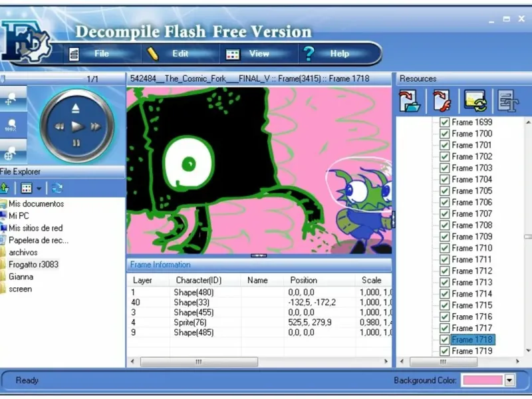Click the play button in player control
The width and height of the screenshot is (532, 399).
pyautogui.click(x=77, y=127)
